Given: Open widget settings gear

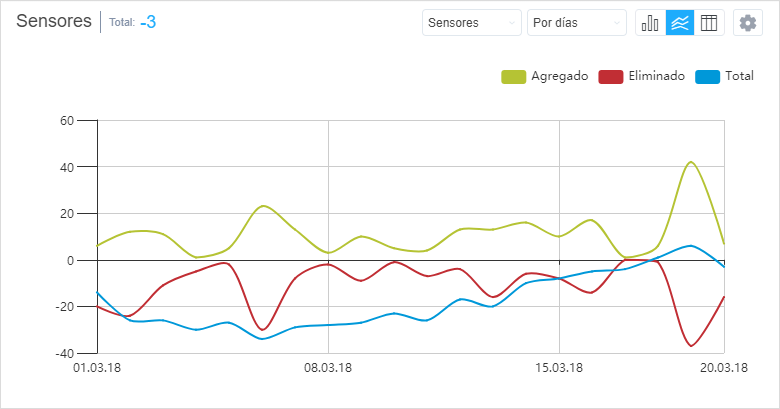Looking at the screenshot, I should coord(748,23).
